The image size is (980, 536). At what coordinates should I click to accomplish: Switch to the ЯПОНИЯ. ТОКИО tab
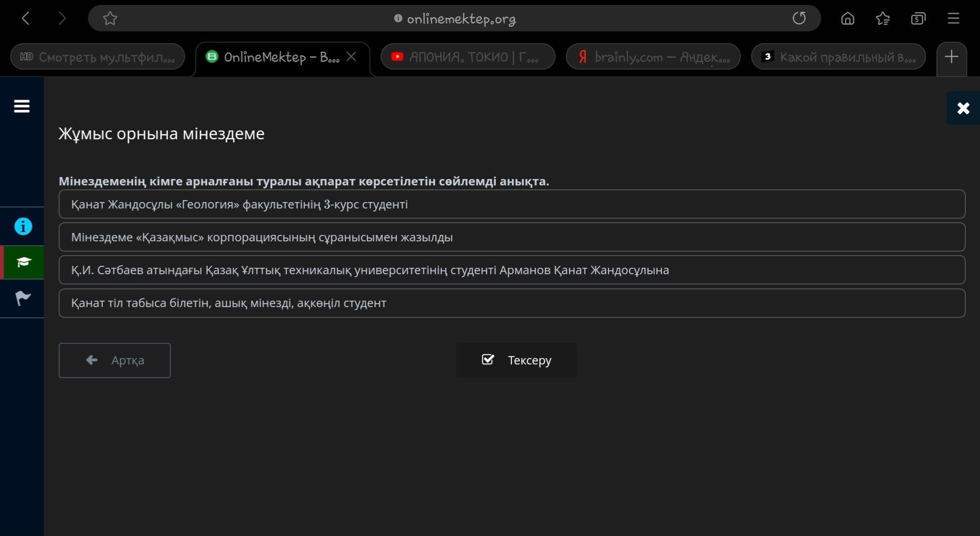pos(467,57)
